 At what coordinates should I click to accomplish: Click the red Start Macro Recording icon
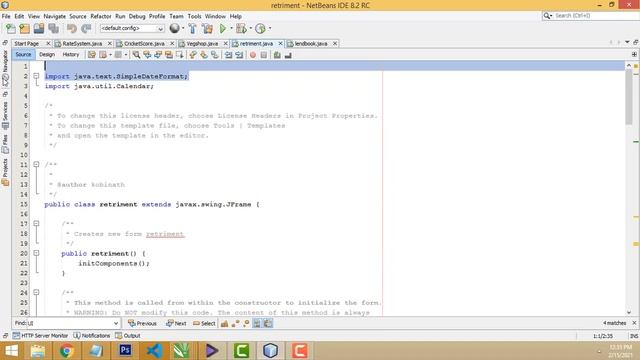coord(253,55)
